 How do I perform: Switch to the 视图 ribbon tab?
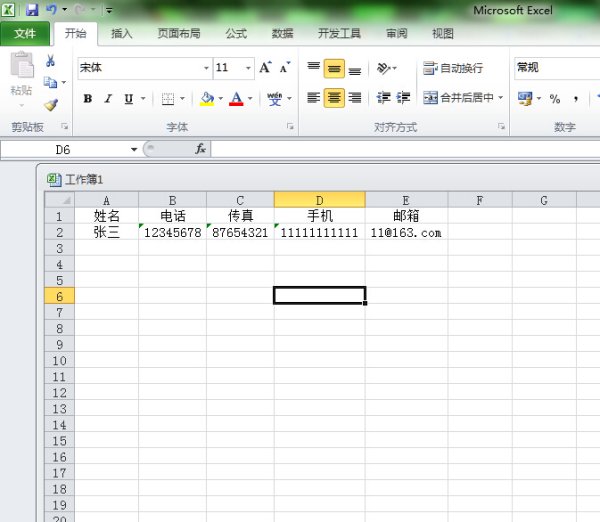443,34
